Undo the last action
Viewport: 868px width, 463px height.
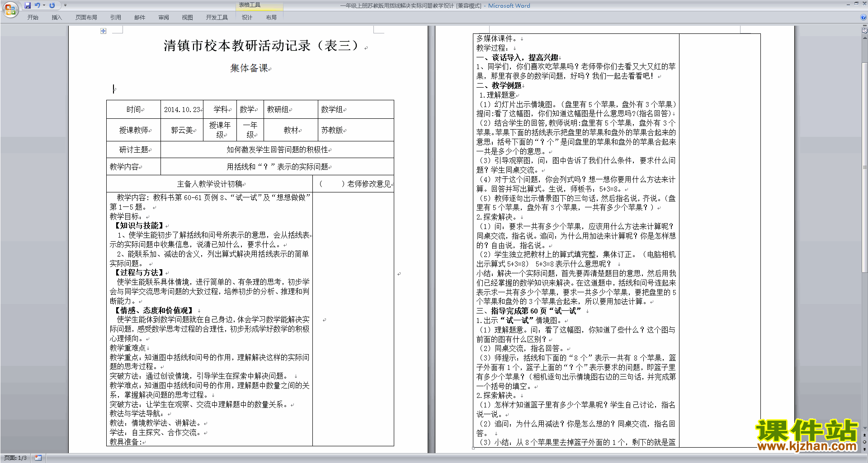pos(37,5)
